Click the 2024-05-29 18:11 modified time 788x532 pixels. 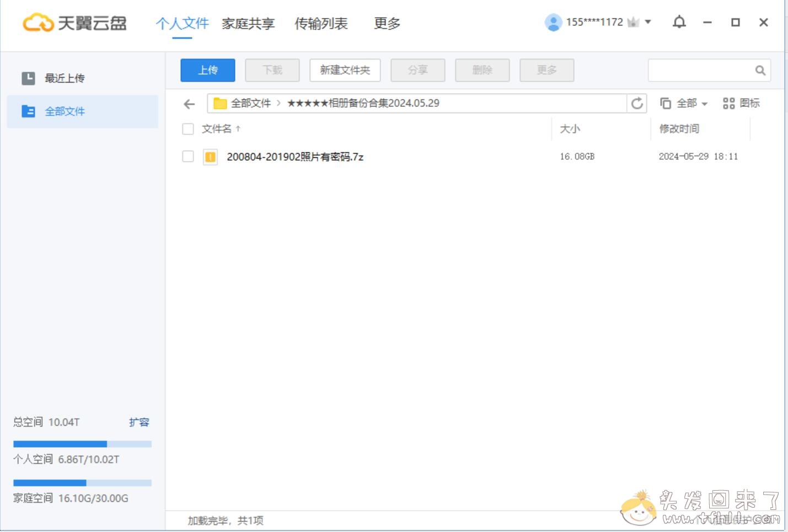pos(698,157)
